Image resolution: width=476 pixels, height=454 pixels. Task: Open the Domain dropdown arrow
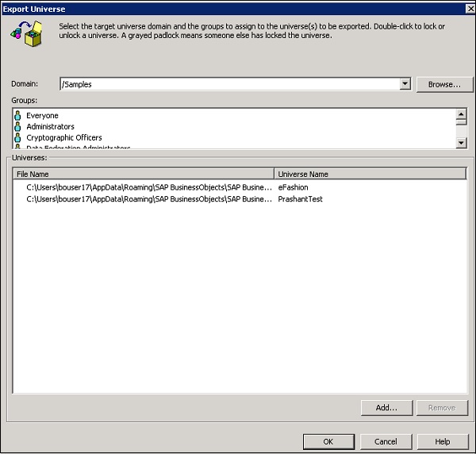tap(405, 84)
